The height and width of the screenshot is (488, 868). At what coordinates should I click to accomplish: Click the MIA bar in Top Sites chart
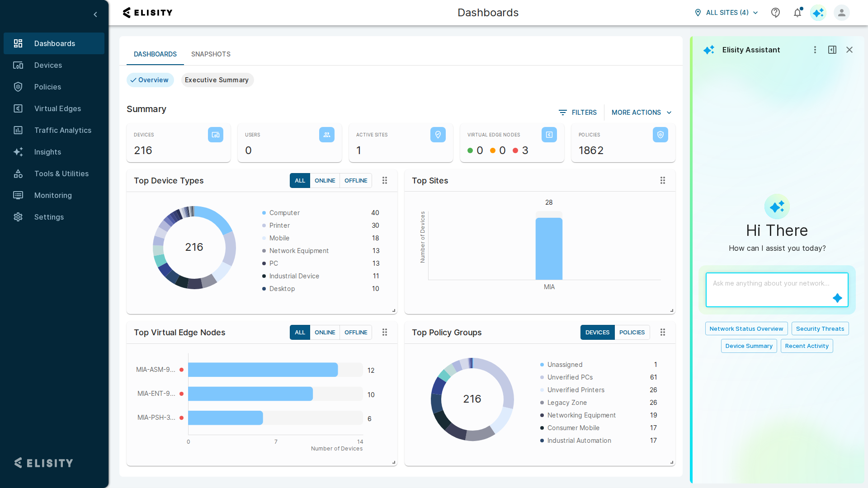click(x=549, y=249)
